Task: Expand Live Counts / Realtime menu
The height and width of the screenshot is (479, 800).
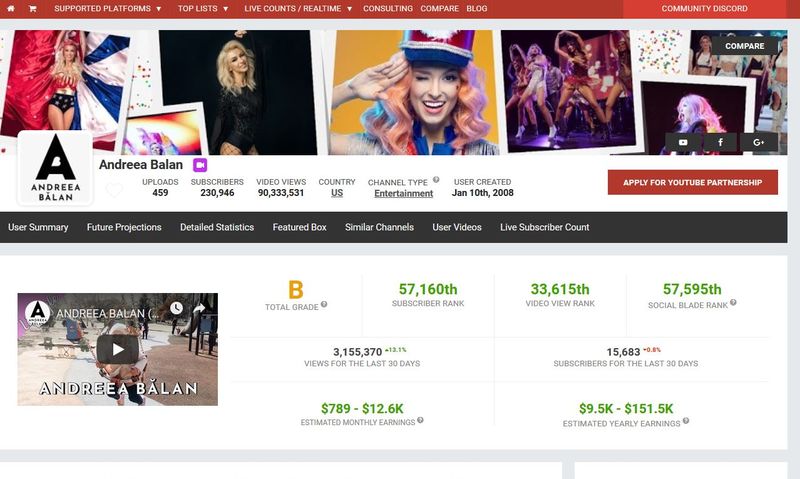Action: pyautogui.click(x=299, y=8)
